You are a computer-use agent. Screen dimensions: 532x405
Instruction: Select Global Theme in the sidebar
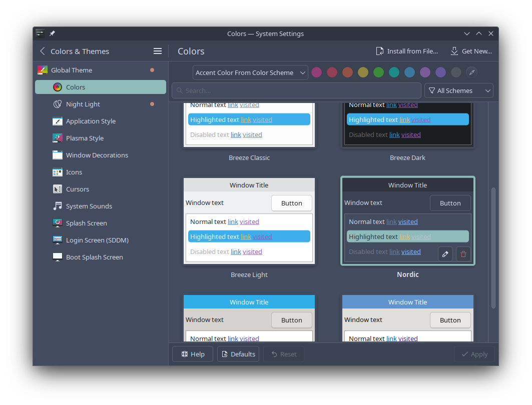click(72, 70)
